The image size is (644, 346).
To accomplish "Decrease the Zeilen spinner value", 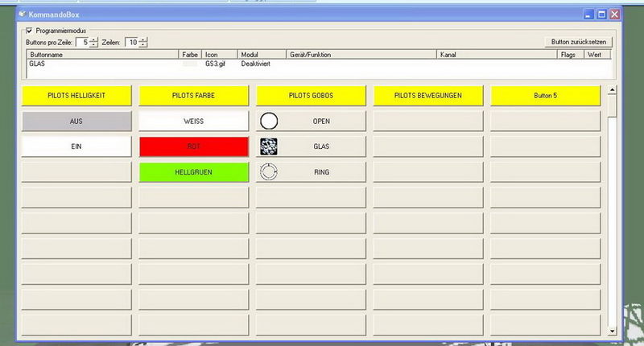I will click(142, 45).
